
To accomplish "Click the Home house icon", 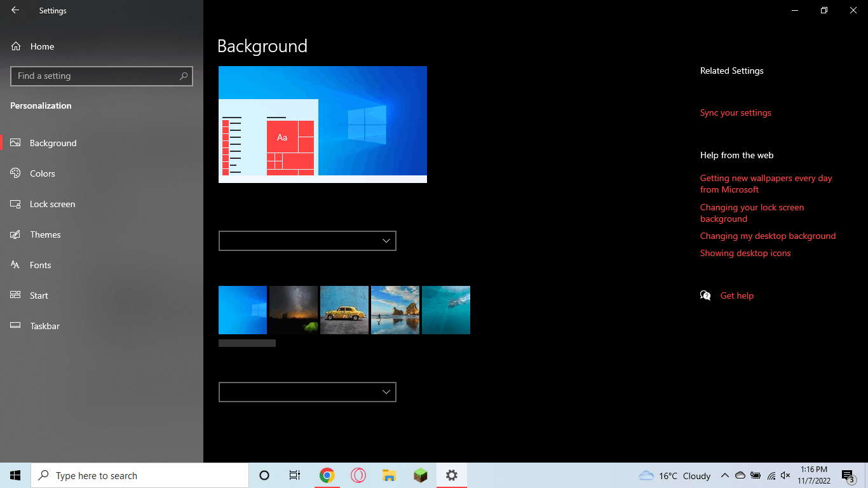I will point(16,46).
